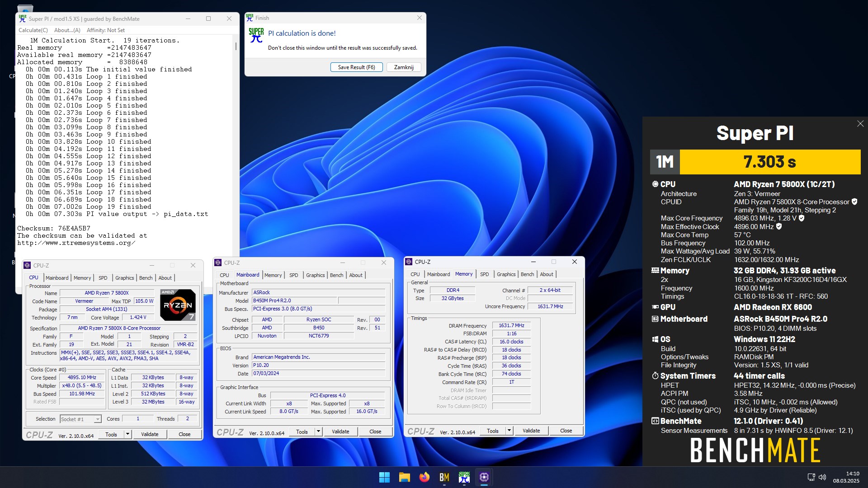
Task: Switch to Memory tab in CPU window
Action: click(82, 278)
